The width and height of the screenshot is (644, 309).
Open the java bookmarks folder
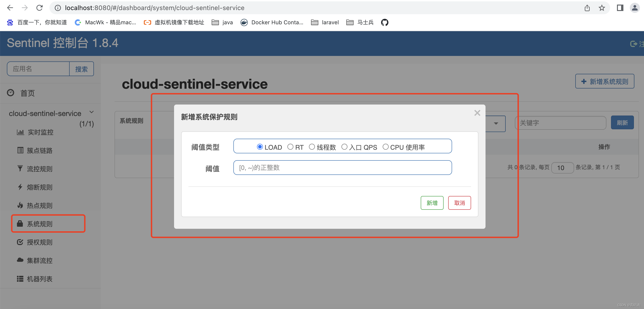(x=222, y=22)
